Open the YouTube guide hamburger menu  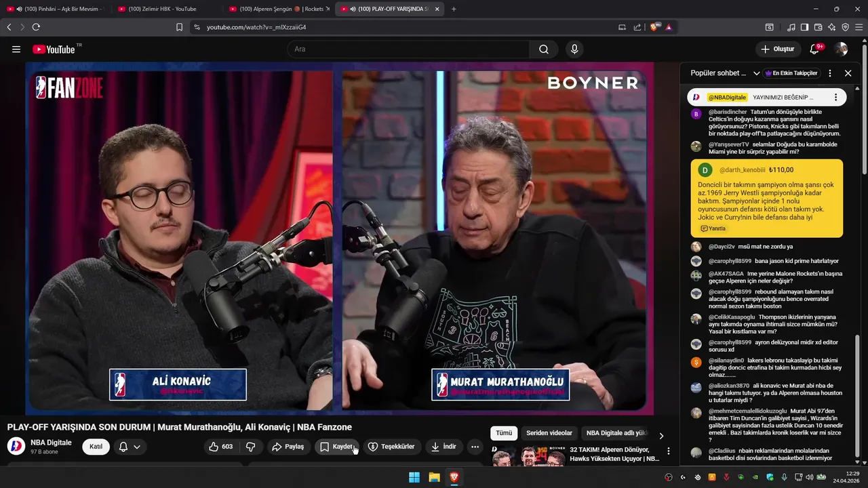(x=16, y=49)
